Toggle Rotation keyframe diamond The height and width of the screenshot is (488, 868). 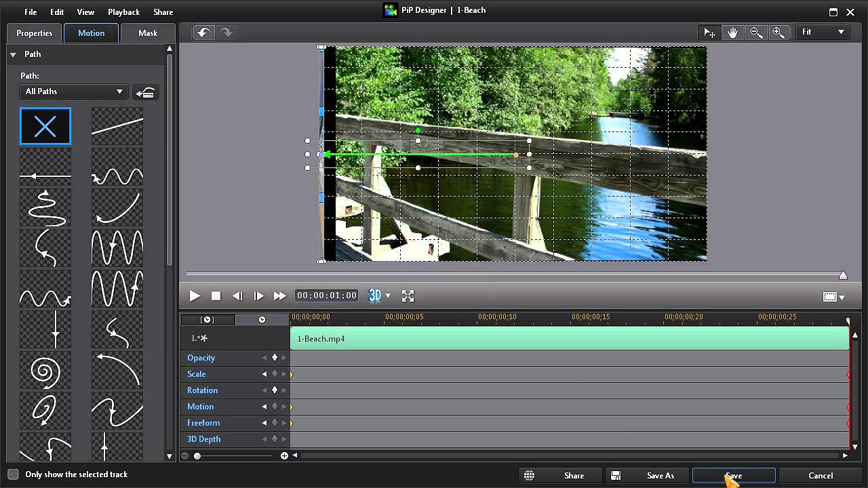[x=275, y=390]
